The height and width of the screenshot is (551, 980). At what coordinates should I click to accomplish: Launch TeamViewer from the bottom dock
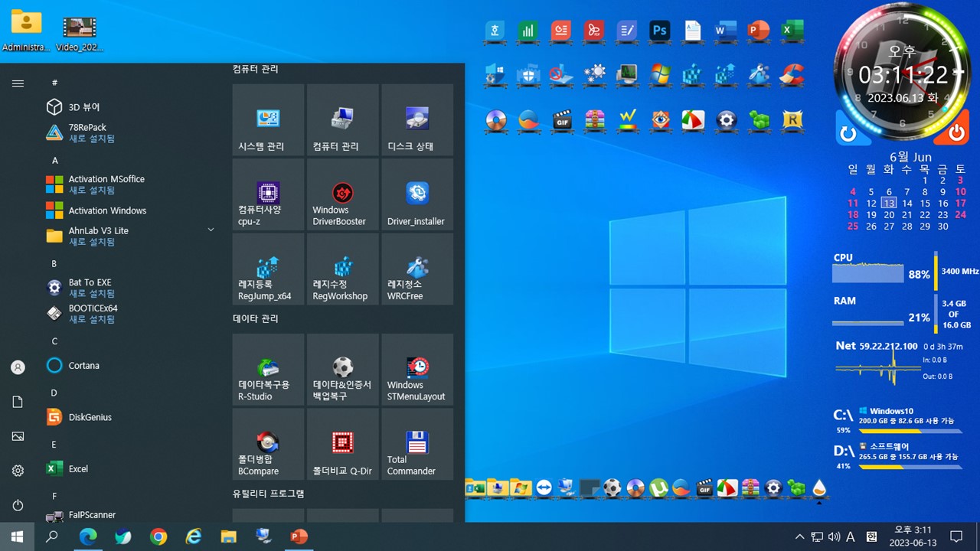[x=544, y=487]
